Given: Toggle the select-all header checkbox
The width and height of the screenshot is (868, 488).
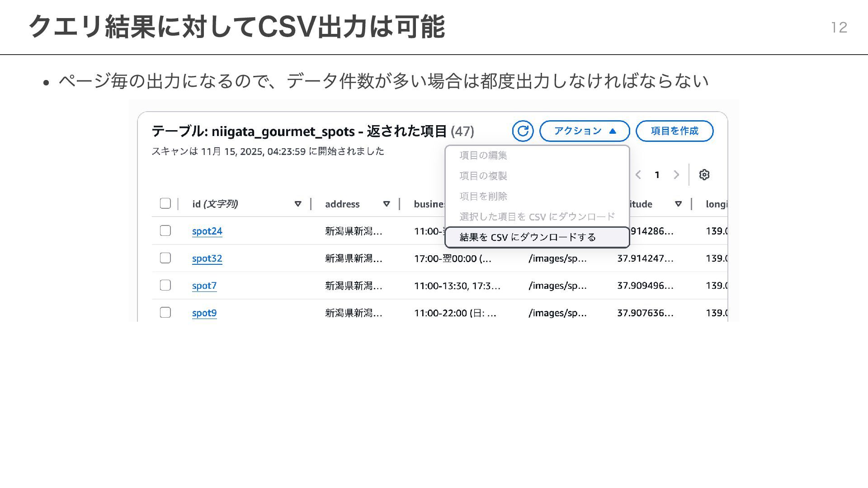Looking at the screenshot, I should 165,203.
